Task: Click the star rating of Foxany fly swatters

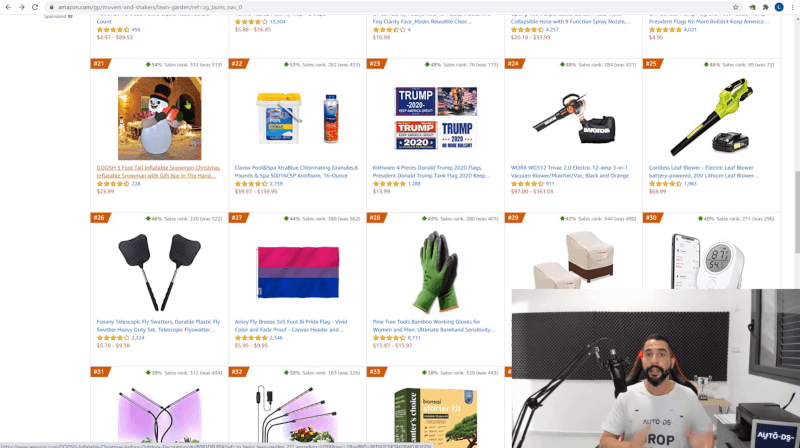Action: pos(113,338)
